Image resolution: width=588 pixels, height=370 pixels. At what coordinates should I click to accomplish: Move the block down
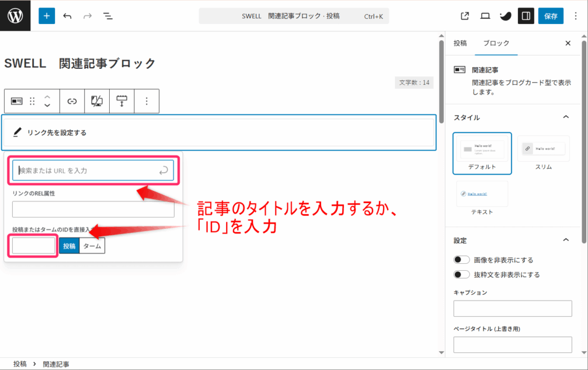click(x=47, y=106)
